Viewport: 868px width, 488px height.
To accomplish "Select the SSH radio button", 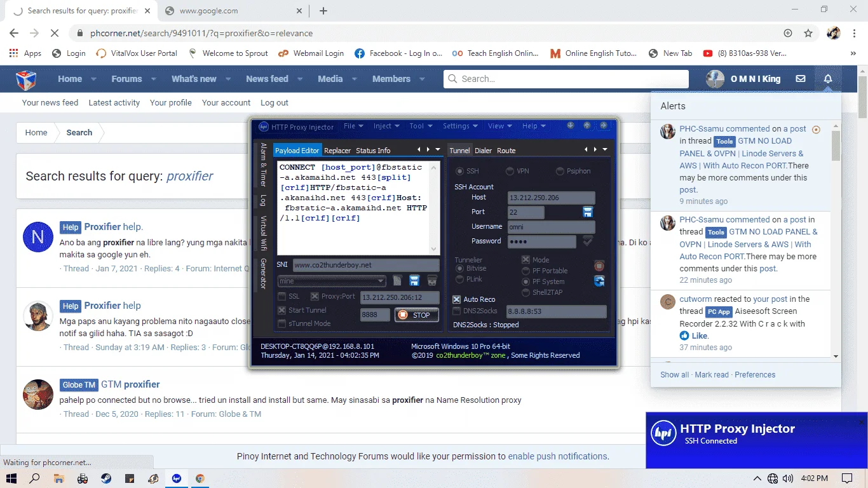I will click(x=459, y=171).
